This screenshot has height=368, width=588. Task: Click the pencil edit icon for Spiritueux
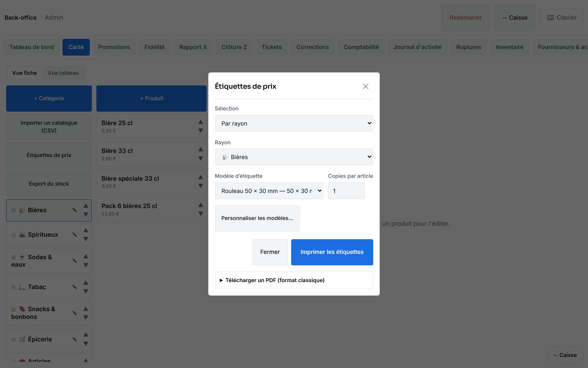pos(75,235)
